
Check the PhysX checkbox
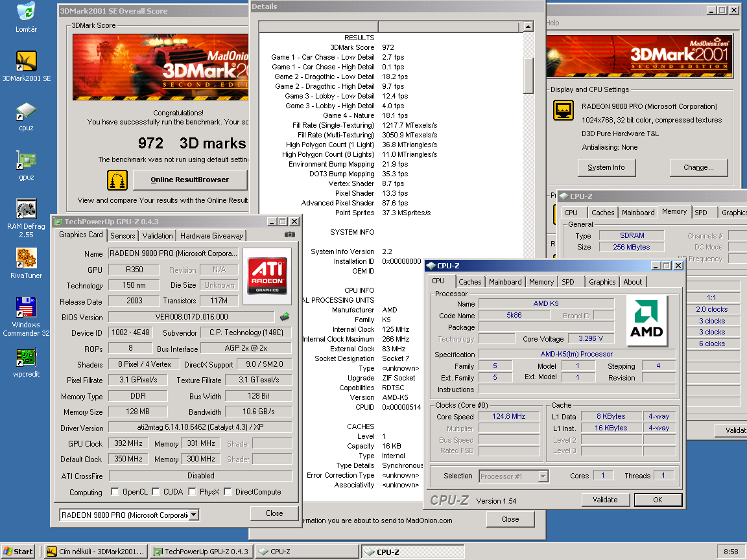tap(192, 491)
